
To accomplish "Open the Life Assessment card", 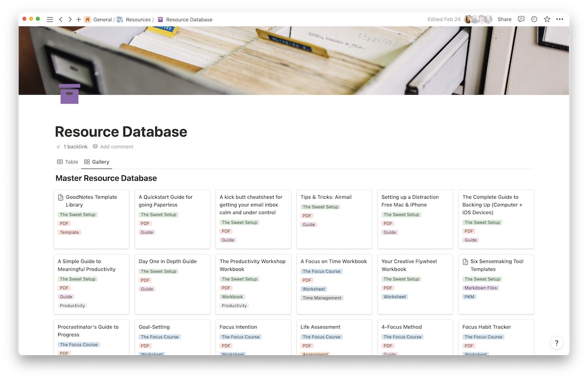I will coord(334,337).
